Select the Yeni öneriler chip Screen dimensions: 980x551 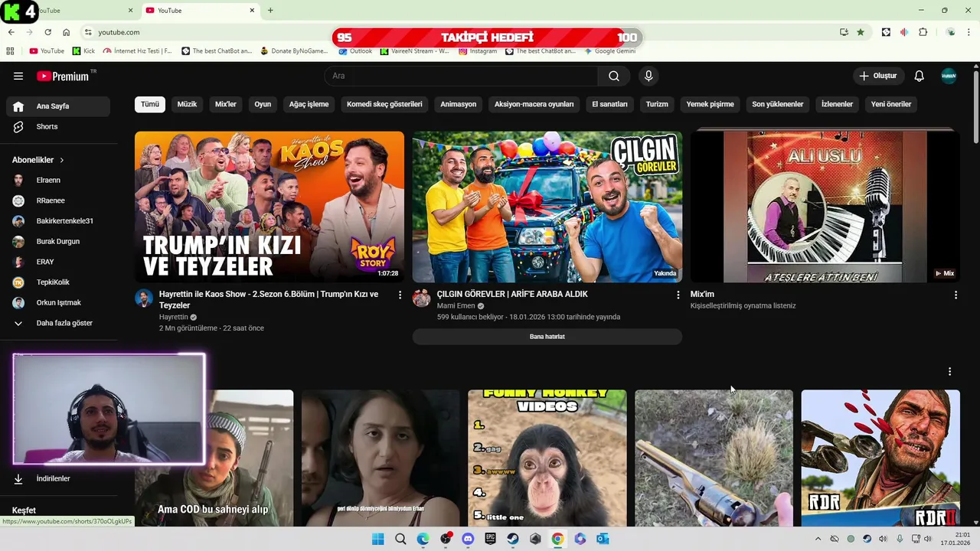891,104
